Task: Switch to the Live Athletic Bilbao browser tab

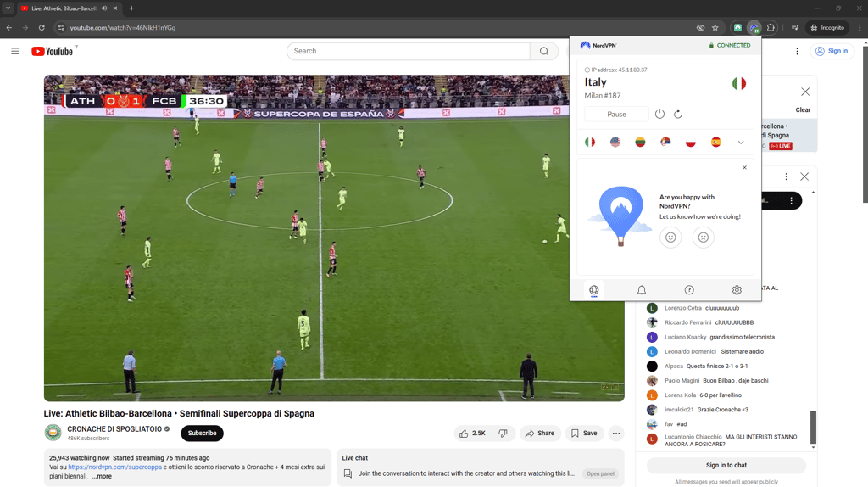Action: pyautogui.click(x=64, y=8)
